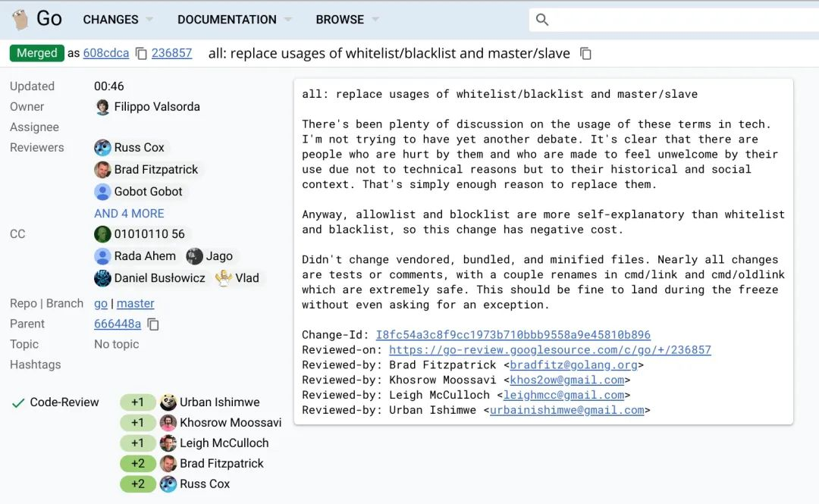
Task: Click the 'No topic' text
Action: [x=117, y=344]
